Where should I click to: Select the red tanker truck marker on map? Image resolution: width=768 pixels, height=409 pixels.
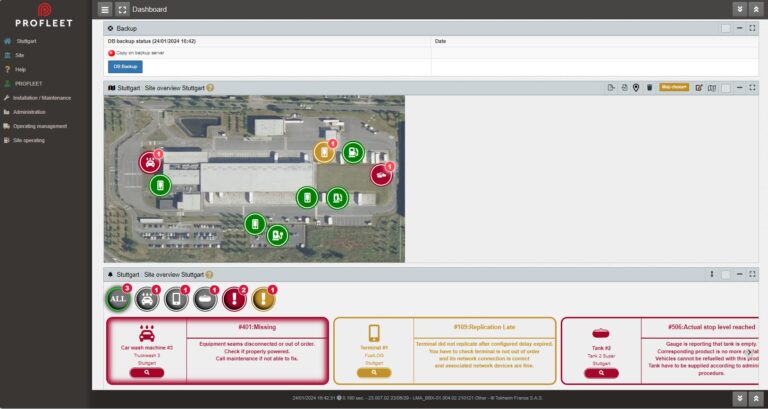click(x=381, y=175)
